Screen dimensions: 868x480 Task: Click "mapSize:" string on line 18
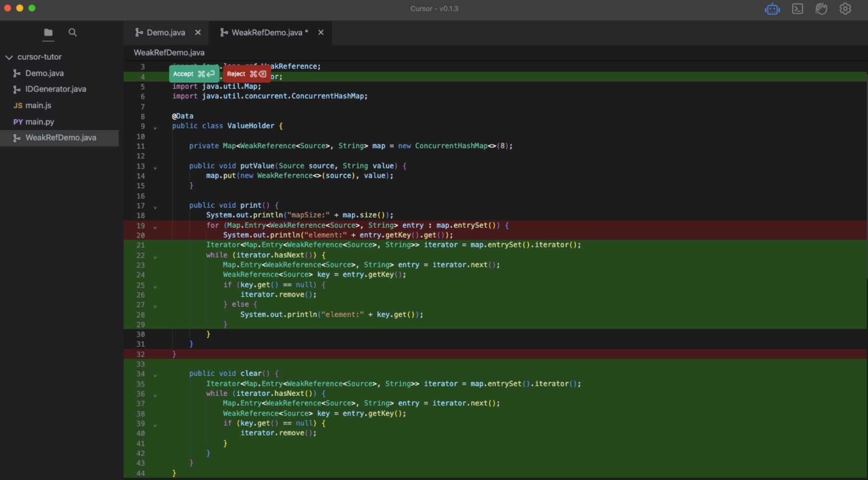[309, 215]
